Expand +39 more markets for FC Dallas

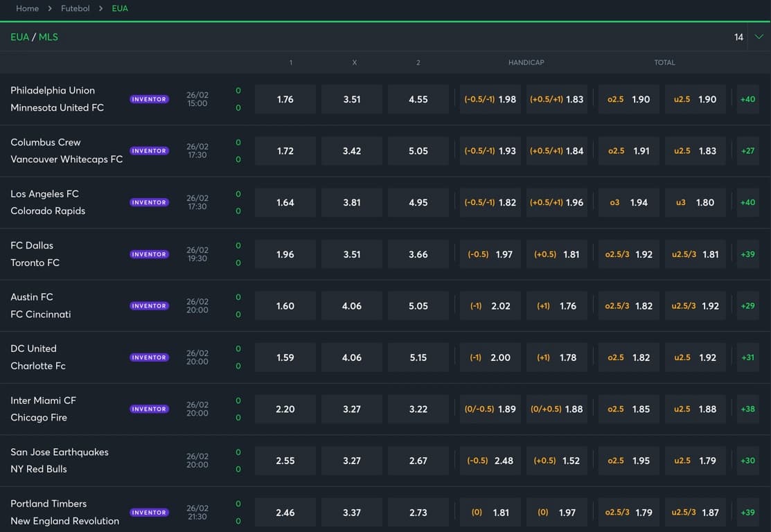click(x=748, y=254)
